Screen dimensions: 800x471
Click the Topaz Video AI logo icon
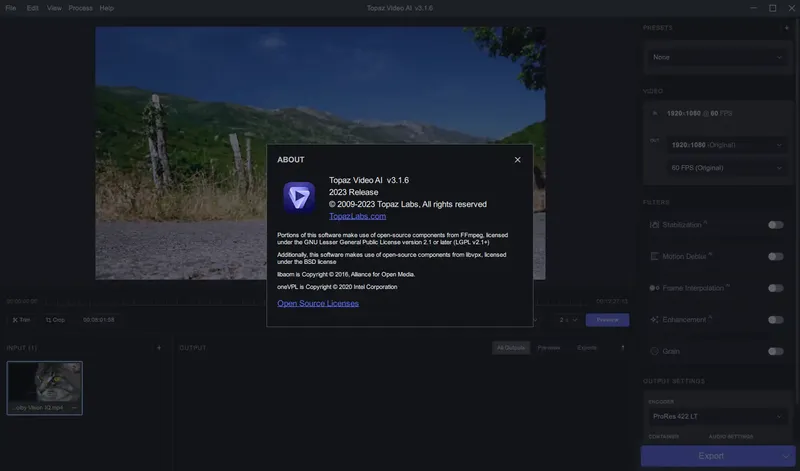[299, 197]
